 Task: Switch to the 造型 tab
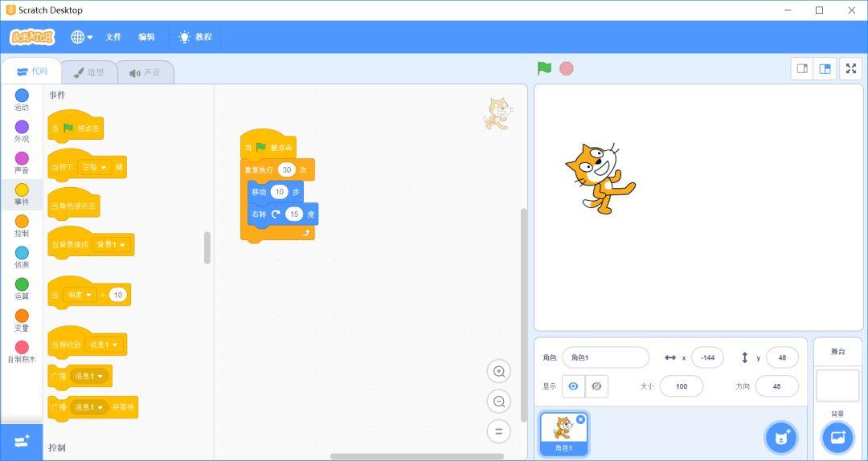tap(89, 72)
